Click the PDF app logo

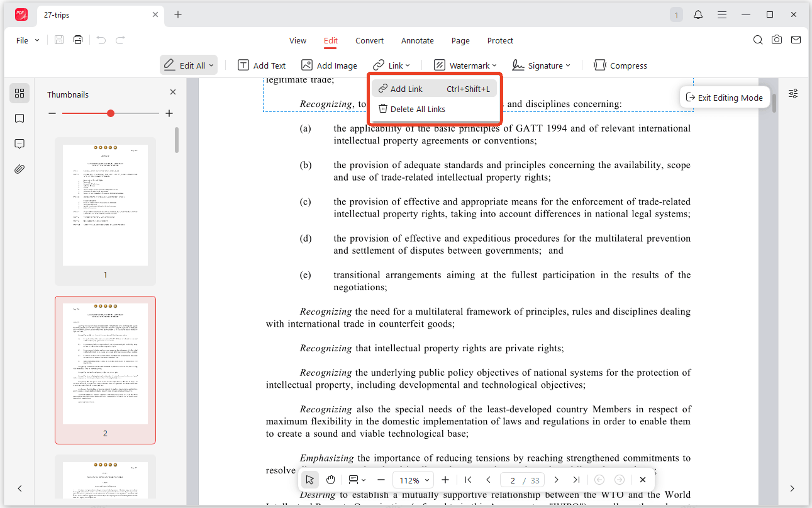coord(21,14)
